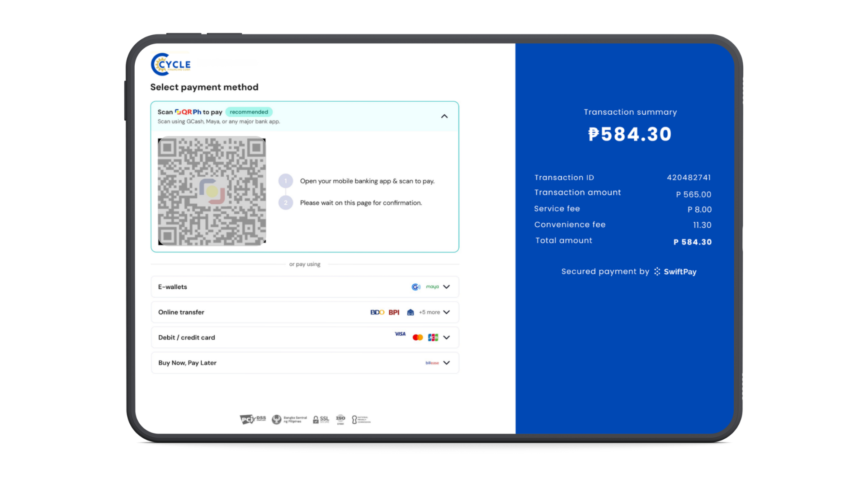The width and height of the screenshot is (868, 488).
Task: Click the SSL secure badge
Action: point(321,419)
